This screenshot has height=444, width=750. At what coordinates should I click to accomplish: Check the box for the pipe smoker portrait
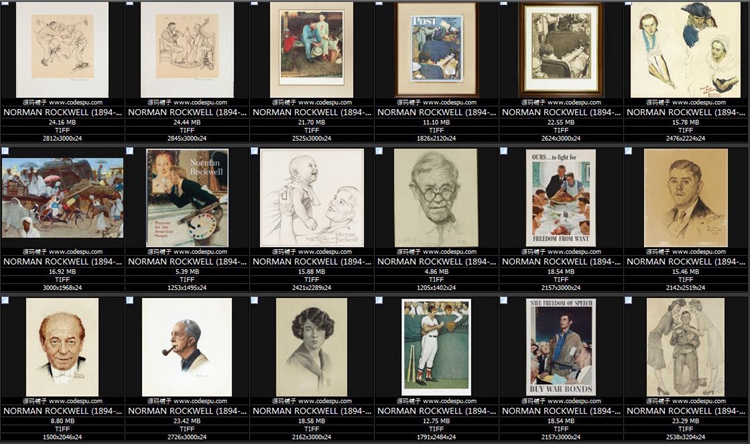point(130,300)
